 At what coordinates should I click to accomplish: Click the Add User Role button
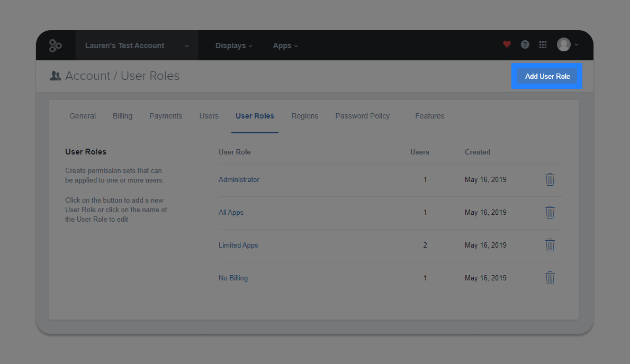[x=547, y=76]
